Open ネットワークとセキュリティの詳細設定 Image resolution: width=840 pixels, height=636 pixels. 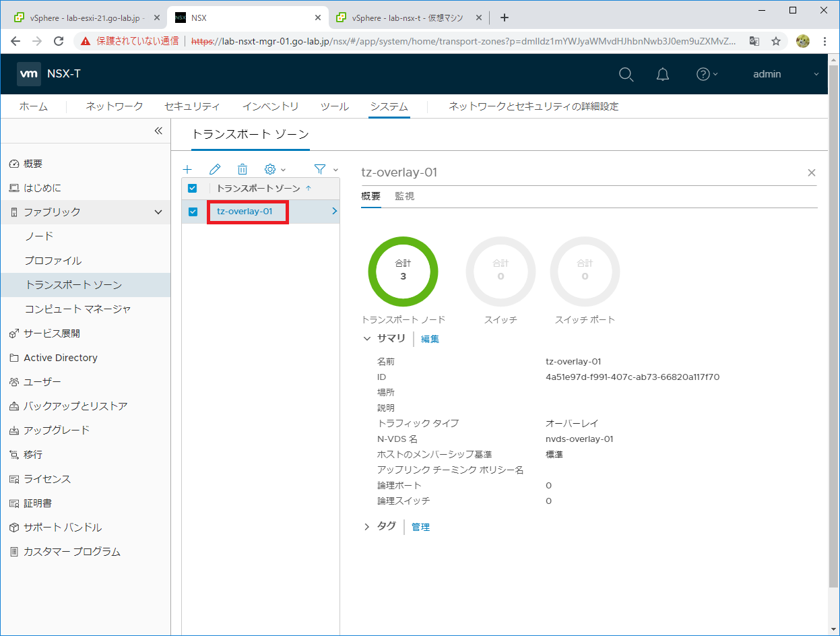click(x=534, y=106)
